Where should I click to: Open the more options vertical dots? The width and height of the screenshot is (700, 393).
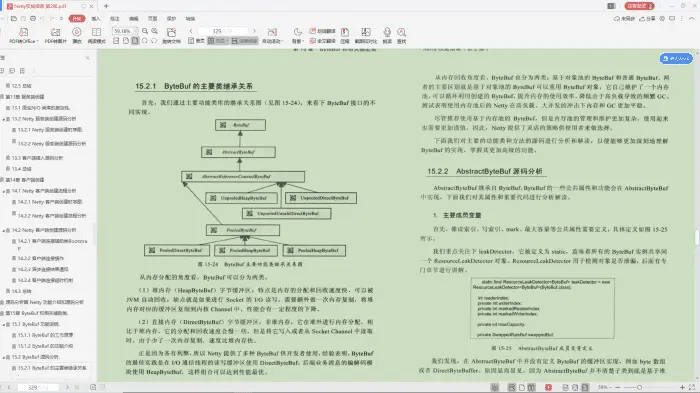(x=682, y=19)
